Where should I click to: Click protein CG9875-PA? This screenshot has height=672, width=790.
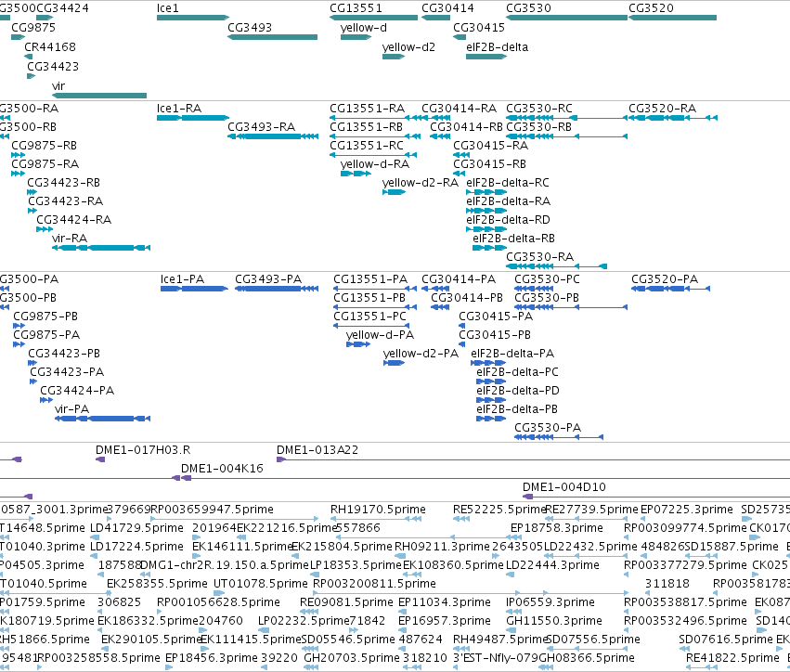[x=46, y=335]
